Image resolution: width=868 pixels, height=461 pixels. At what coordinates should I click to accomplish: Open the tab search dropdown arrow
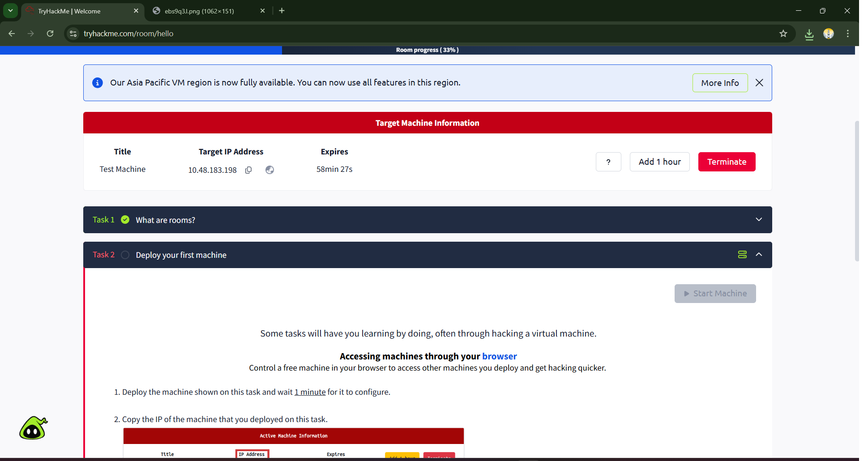click(10, 11)
